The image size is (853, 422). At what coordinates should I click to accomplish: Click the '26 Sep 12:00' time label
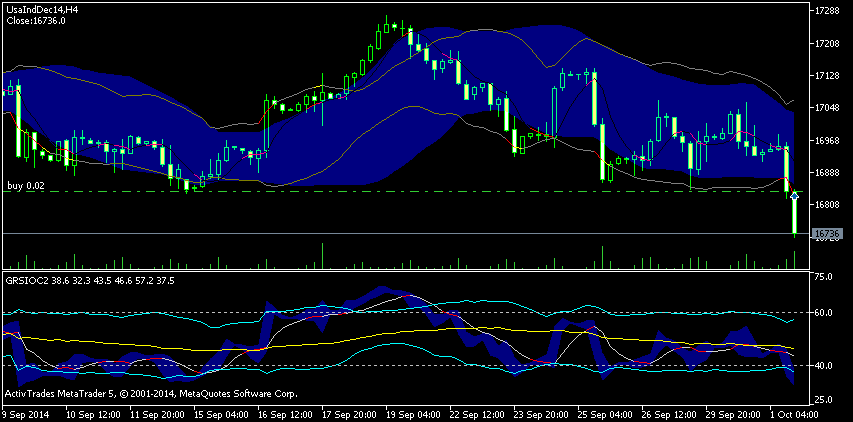[x=669, y=414]
